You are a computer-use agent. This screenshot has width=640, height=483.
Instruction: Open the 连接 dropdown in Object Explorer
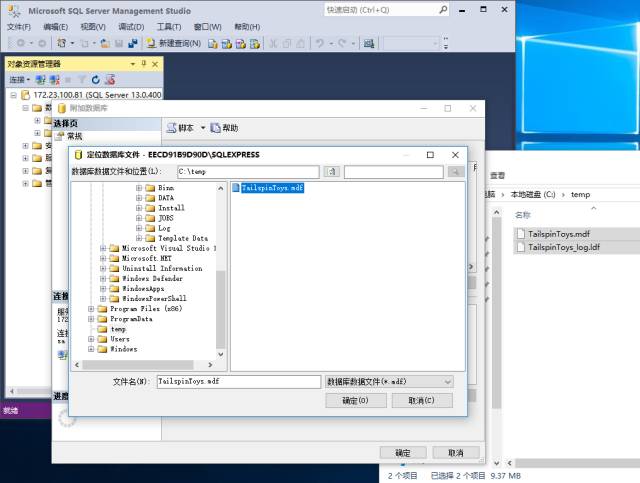(20, 80)
